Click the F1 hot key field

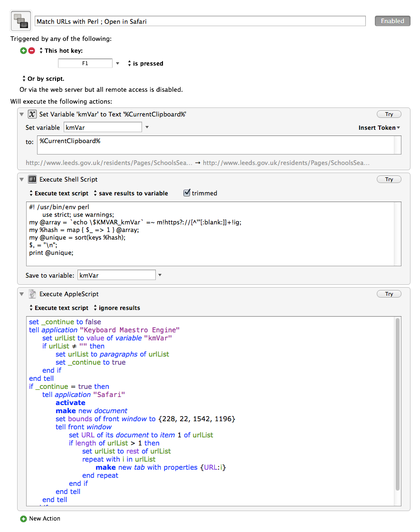click(x=85, y=63)
